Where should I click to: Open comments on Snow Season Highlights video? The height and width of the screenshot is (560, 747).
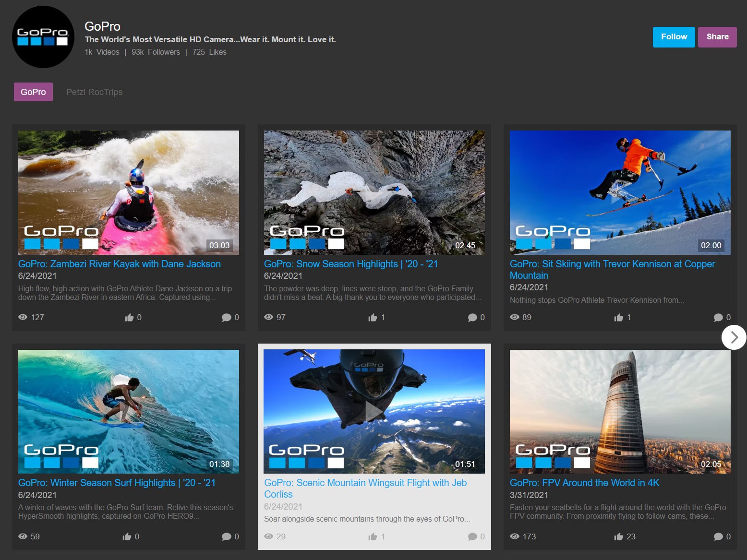click(472, 318)
